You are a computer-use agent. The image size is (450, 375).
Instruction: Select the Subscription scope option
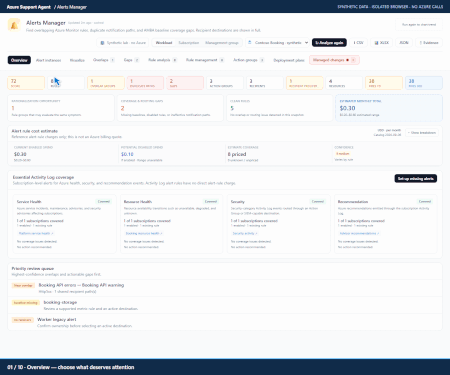189,43
